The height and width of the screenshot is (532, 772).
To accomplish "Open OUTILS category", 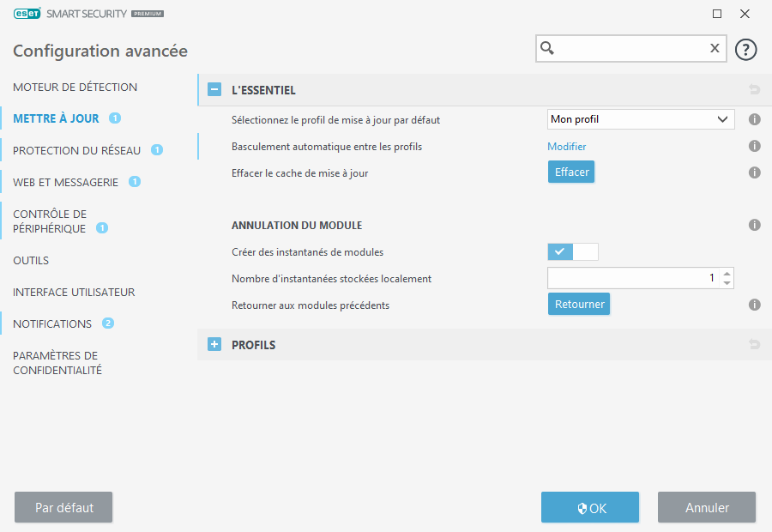I will pyautogui.click(x=31, y=260).
